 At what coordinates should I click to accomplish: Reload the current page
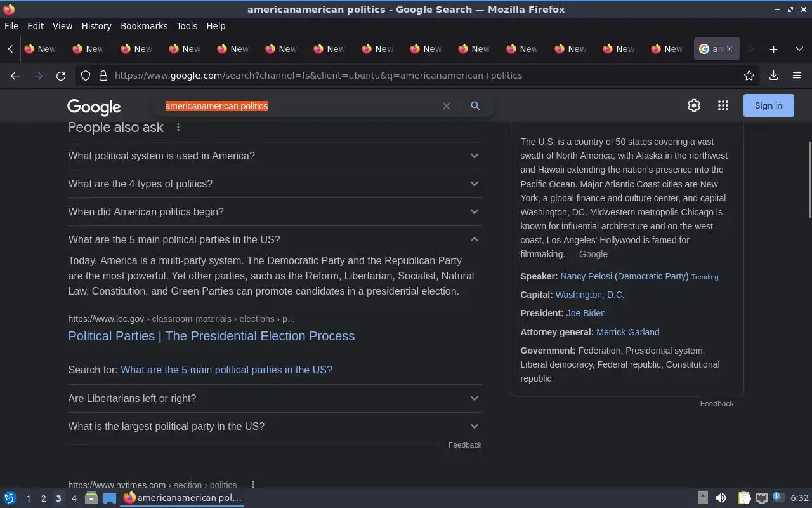point(61,76)
